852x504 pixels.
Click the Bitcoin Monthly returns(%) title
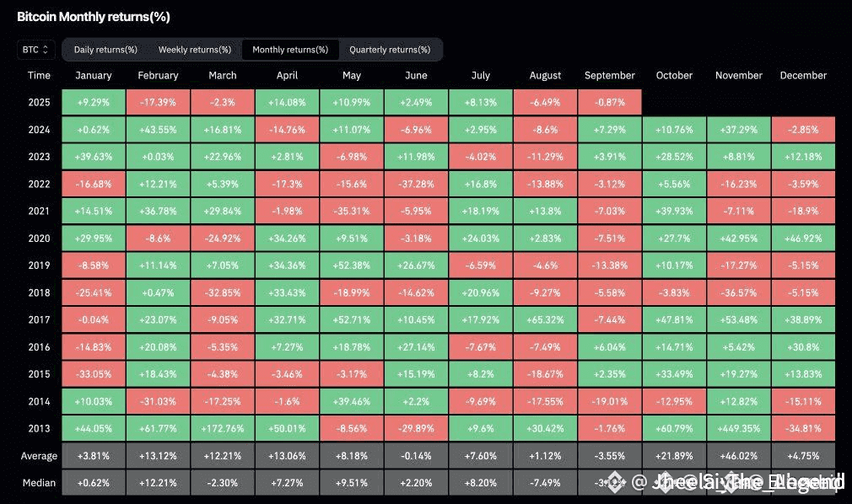(x=94, y=17)
